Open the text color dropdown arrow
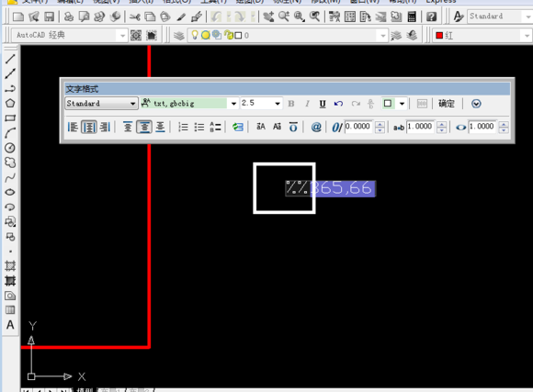 [402, 104]
